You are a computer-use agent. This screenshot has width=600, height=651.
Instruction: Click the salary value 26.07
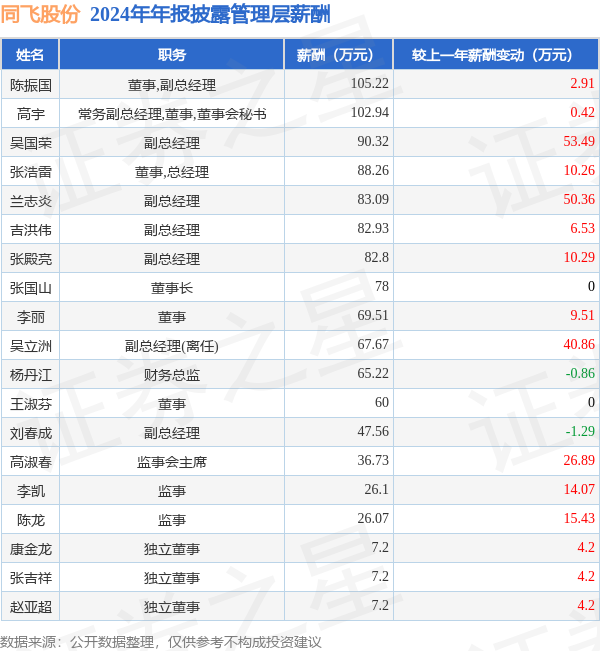coord(373,519)
